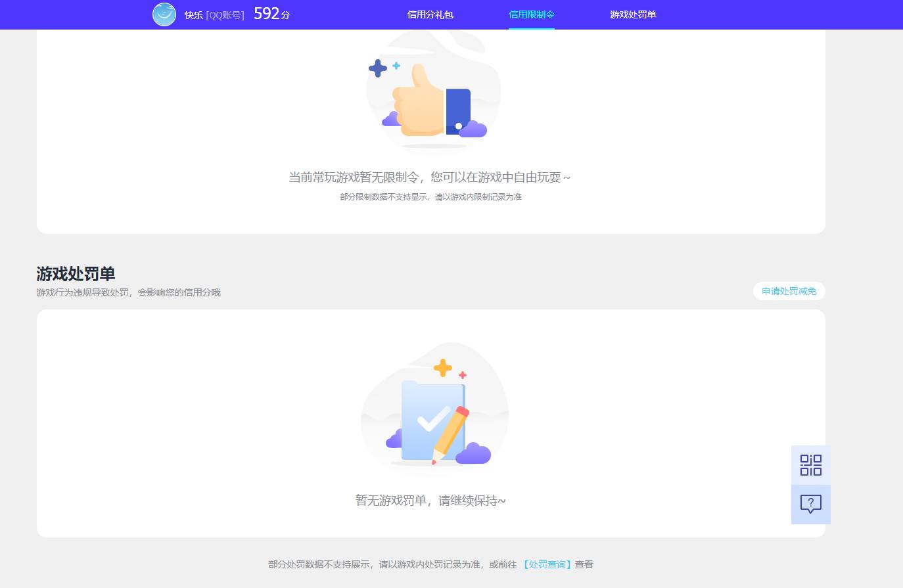Screen dimensions: 903x588
Task: Select the 信用限制令 tab
Action: 531,14
